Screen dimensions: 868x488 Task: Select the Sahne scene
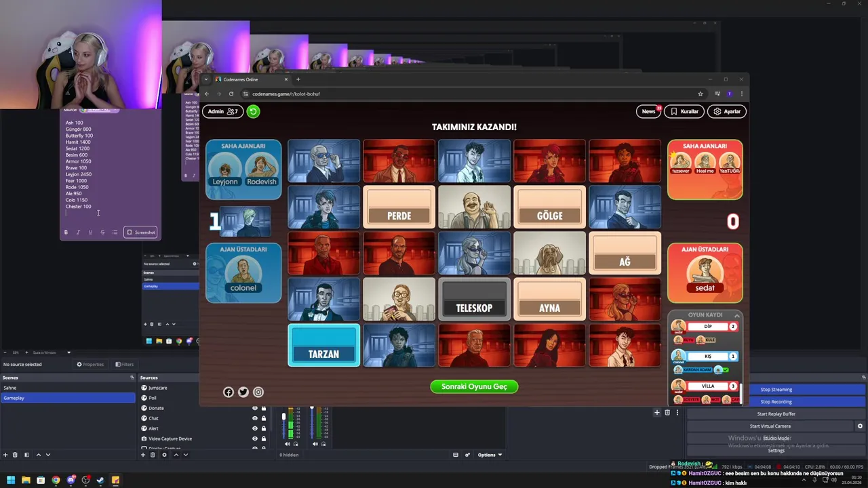(68, 388)
